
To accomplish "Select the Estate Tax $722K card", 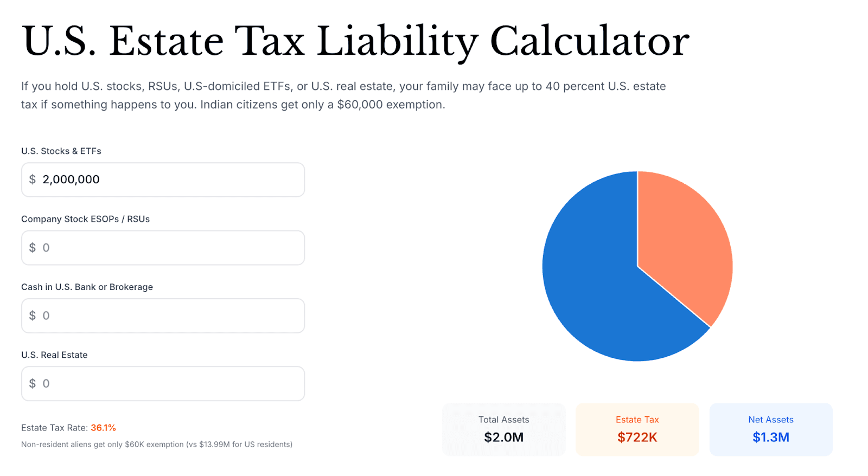I will pos(637,429).
